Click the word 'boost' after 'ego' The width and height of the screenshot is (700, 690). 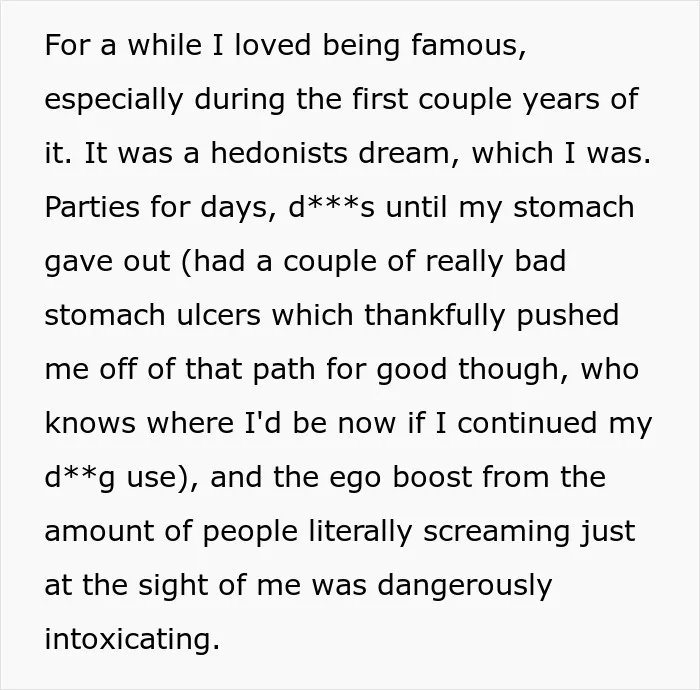pos(432,477)
